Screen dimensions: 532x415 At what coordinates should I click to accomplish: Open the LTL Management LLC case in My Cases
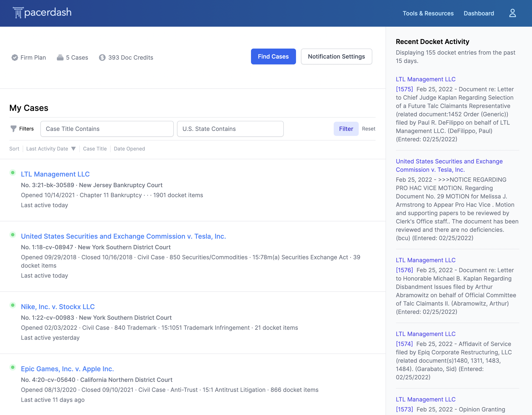pyautogui.click(x=55, y=174)
